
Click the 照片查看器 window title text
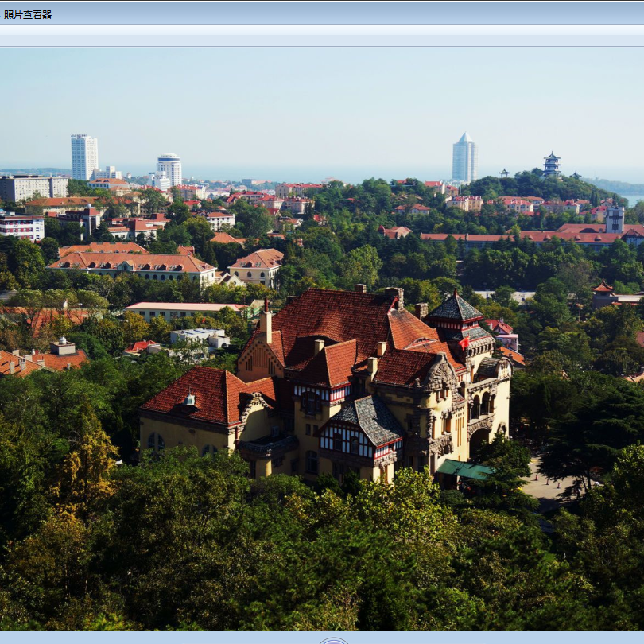[x=28, y=14]
